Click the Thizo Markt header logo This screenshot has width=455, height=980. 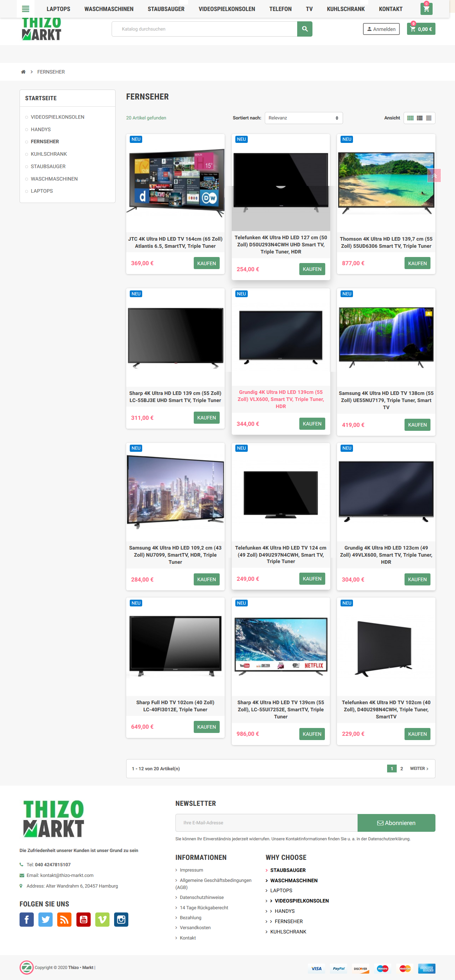pos(42,29)
